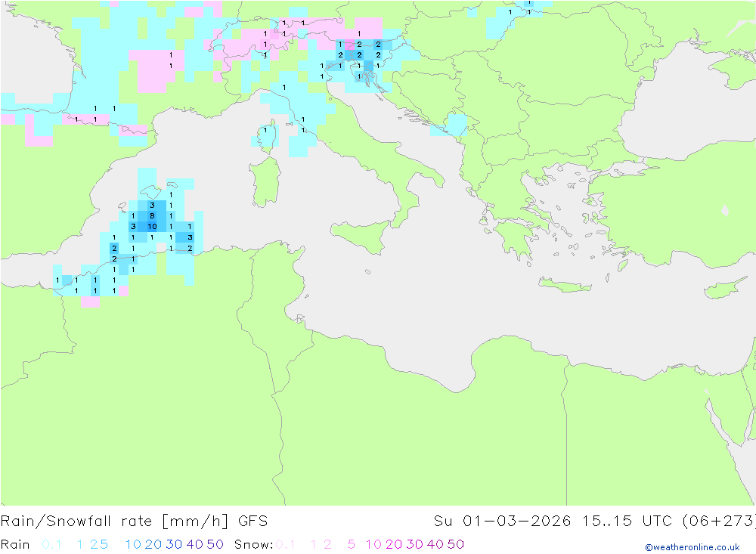Select the snow legend value 0.1
The height and width of the screenshot is (554, 756).
pos(286,544)
